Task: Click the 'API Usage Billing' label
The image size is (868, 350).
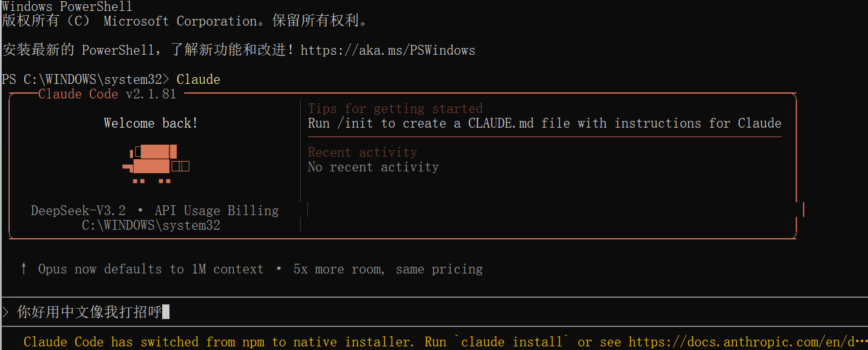Action: pos(217,211)
